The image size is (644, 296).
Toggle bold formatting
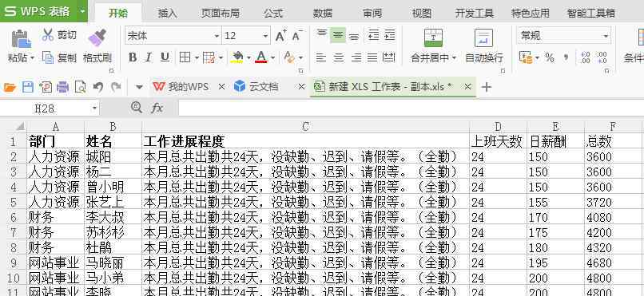(x=133, y=57)
